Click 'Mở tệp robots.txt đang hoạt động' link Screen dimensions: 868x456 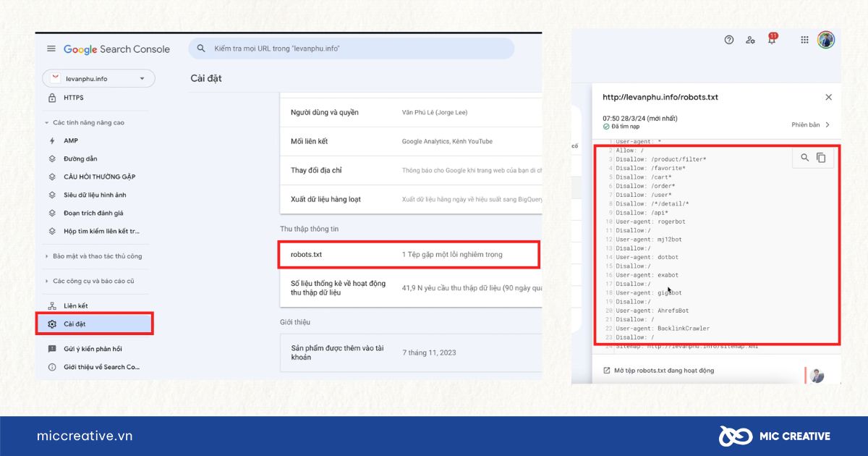point(664,371)
